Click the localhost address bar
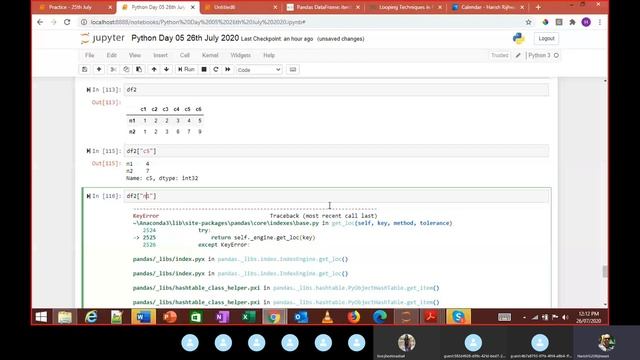This screenshot has height=360, width=640. coord(302,22)
